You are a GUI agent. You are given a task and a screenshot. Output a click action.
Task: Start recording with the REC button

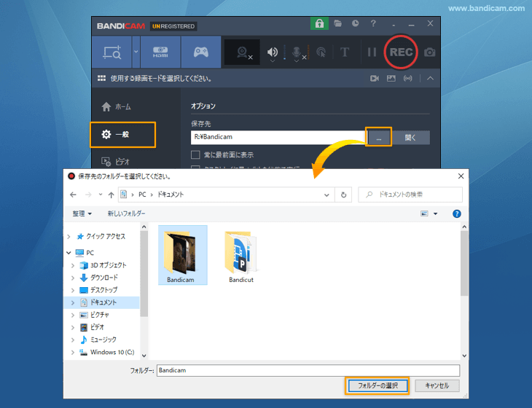click(401, 52)
